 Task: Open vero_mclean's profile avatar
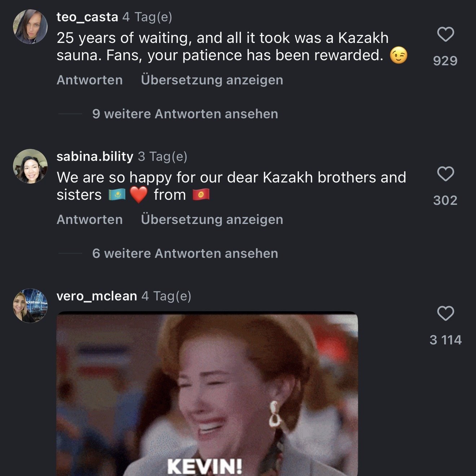pos(30,306)
